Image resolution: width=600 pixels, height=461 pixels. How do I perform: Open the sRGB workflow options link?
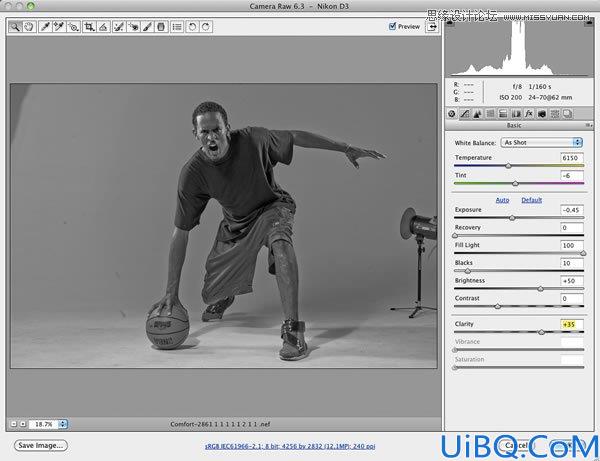(290, 446)
